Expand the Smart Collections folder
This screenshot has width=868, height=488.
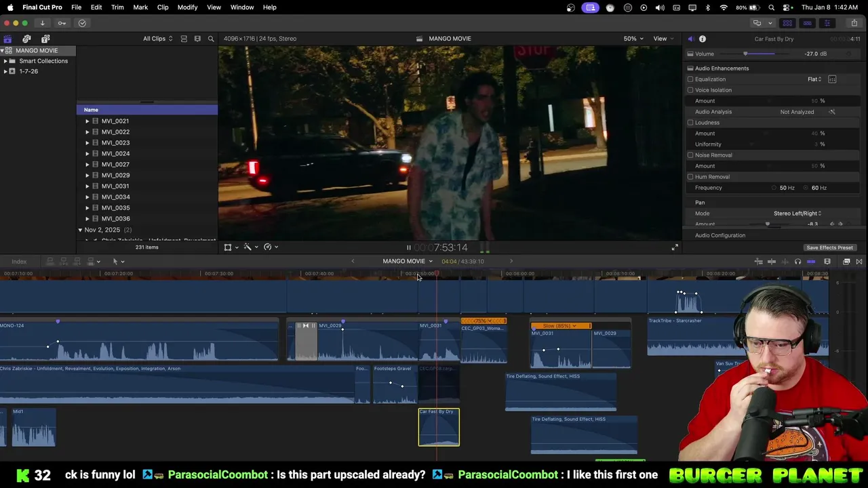5,61
